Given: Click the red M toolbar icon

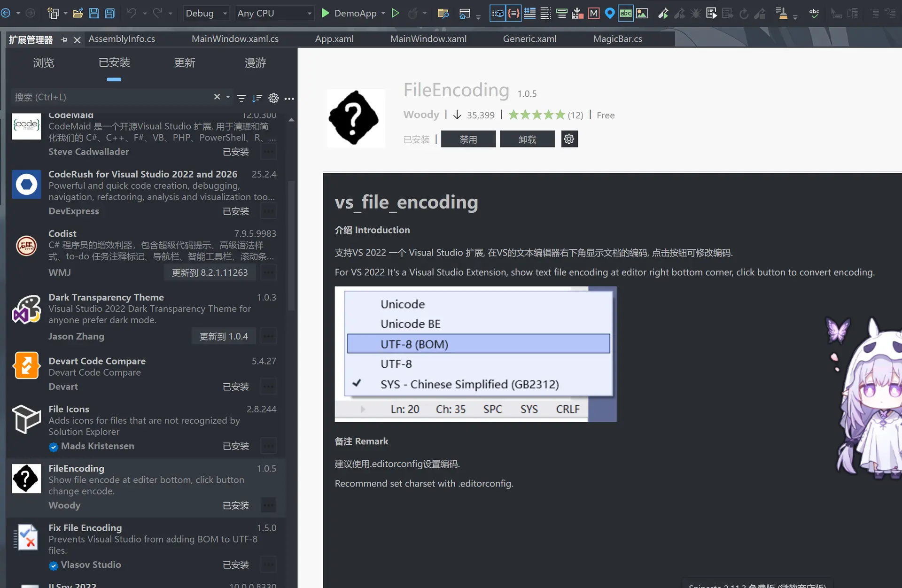Looking at the screenshot, I should [x=594, y=13].
